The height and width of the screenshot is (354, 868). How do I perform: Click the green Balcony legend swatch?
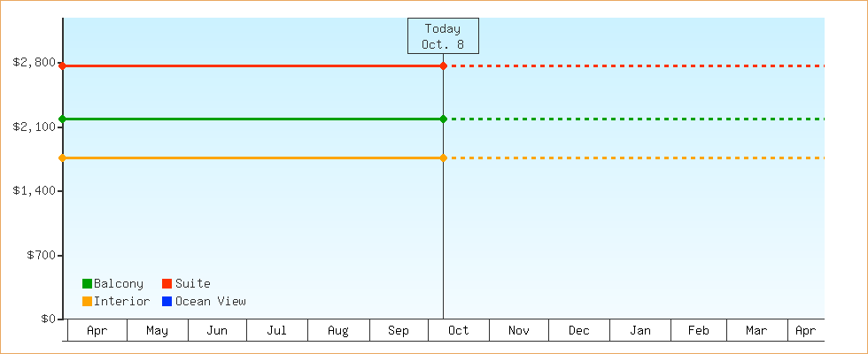87,283
